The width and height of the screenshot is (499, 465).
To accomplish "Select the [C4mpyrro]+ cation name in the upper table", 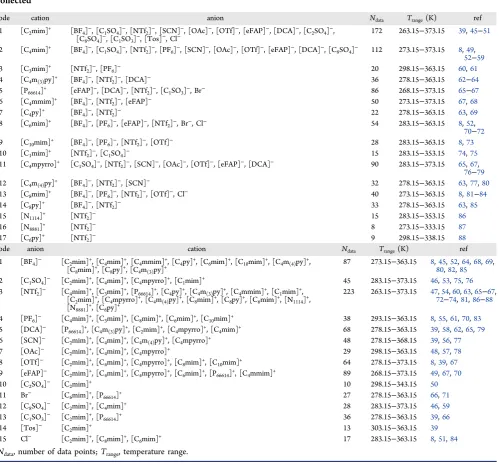I will click(40, 165).
